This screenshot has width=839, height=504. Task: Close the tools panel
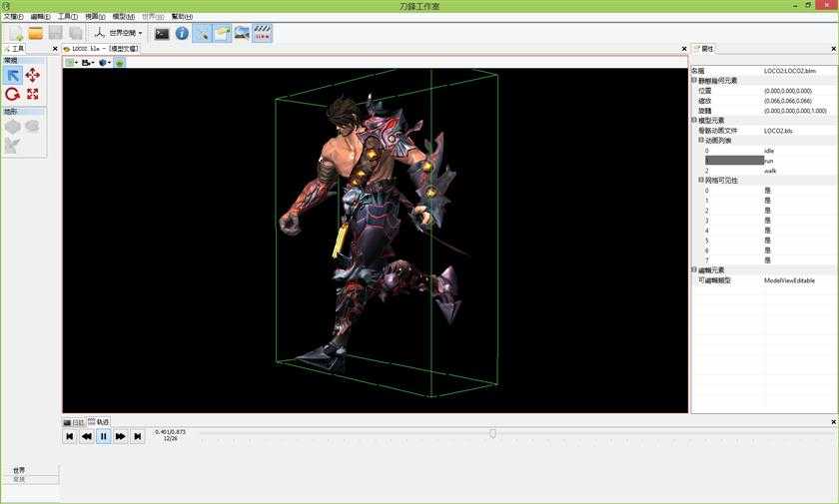click(x=55, y=49)
